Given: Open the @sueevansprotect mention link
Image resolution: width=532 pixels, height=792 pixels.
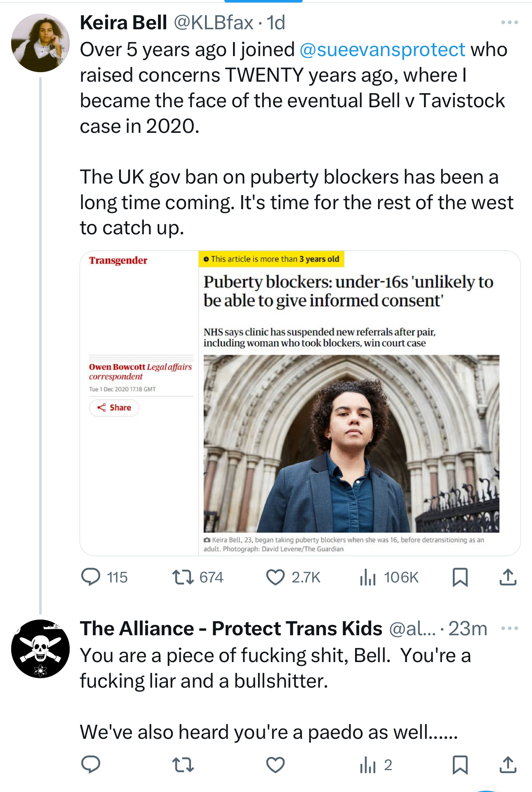Looking at the screenshot, I should pos(382,50).
